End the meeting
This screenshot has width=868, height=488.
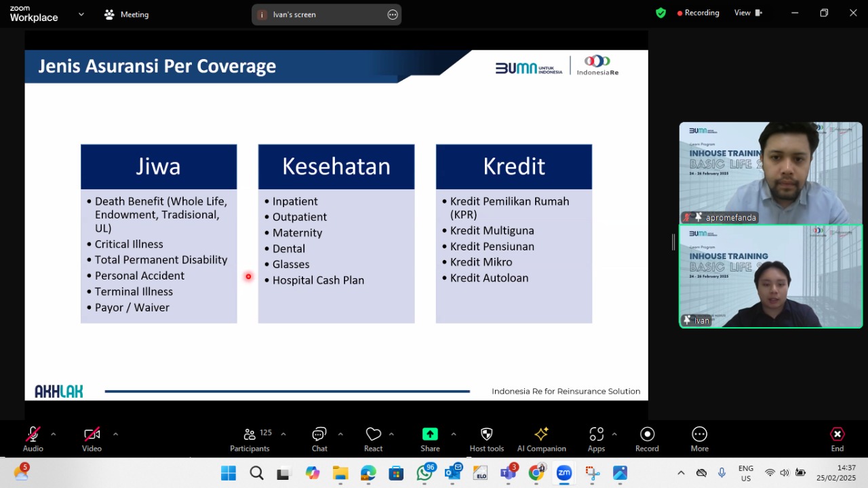point(837,439)
